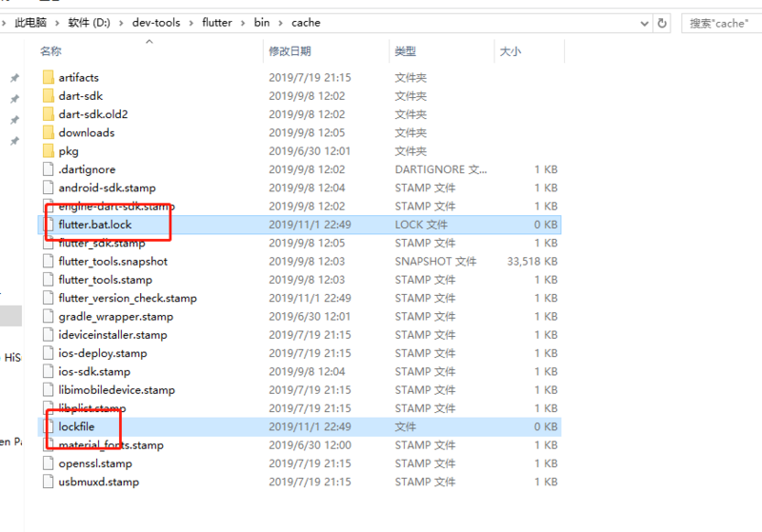Sort by 修改日期 column header

[x=290, y=51]
